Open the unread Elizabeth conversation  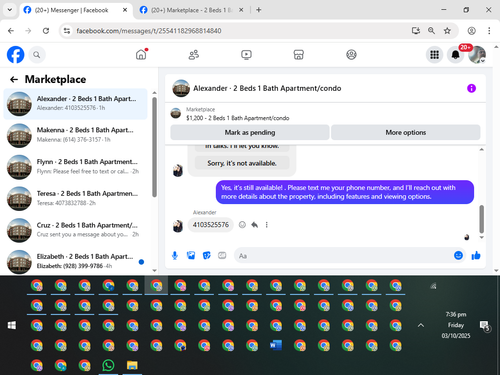75,261
